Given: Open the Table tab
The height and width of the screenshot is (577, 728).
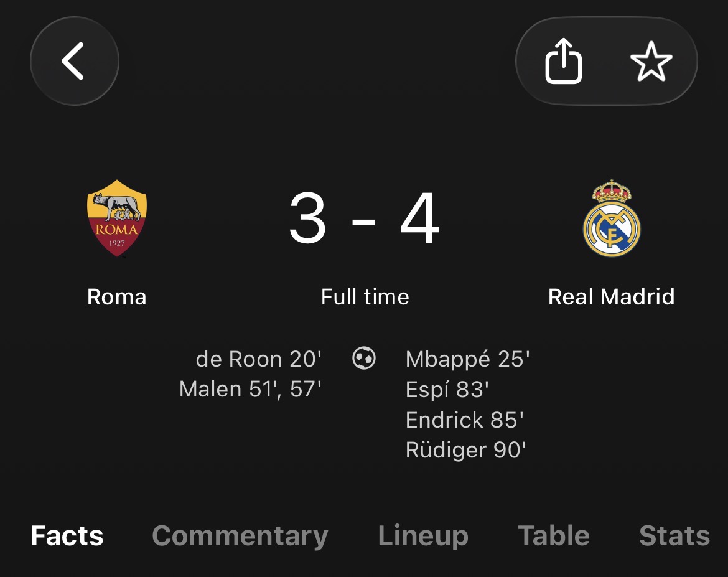Looking at the screenshot, I should click(553, 536).
